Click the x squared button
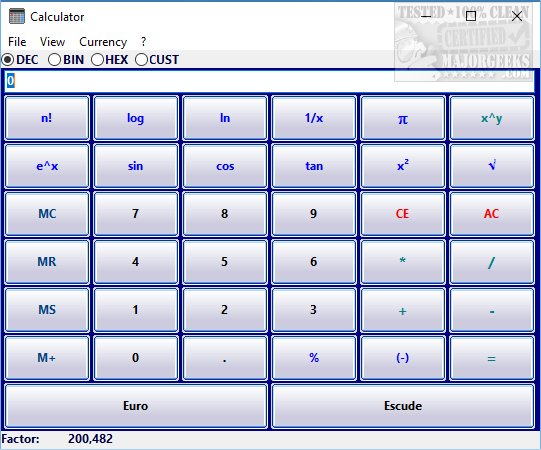Viewport: 541px width, 450px height. pyautogui.click(x=403, y=166)
